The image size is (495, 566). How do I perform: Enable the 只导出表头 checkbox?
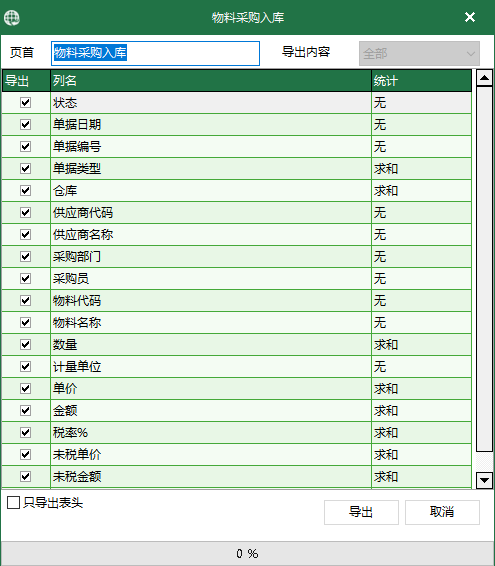coord(13,502)
